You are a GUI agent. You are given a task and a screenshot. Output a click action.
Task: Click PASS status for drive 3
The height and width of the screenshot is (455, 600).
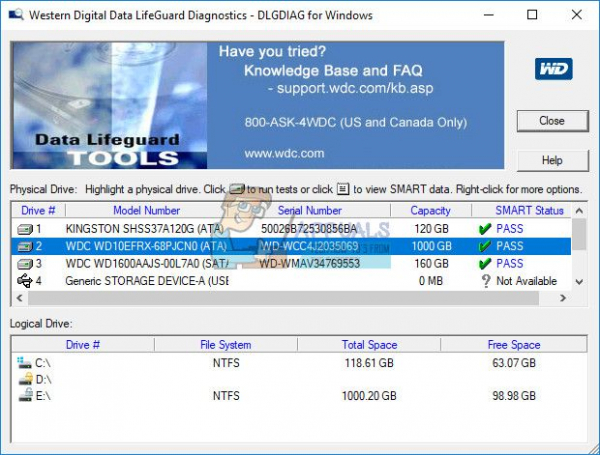coord(509,264)
